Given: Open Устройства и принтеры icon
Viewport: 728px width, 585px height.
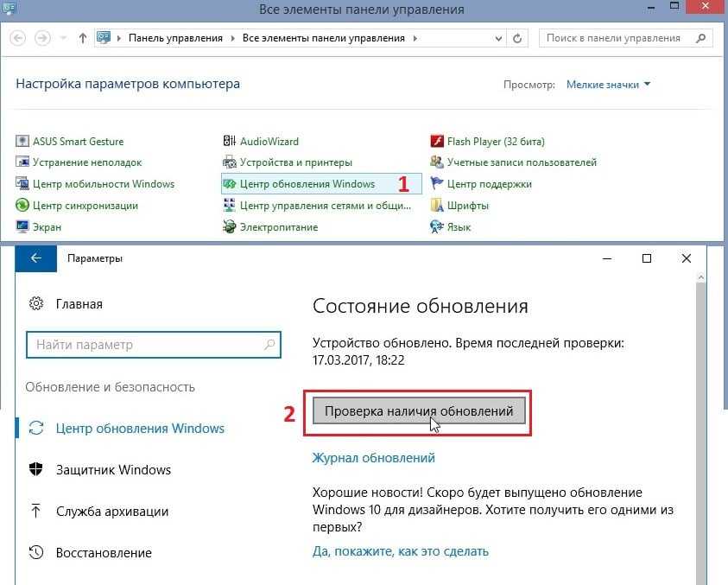Looking at the screenshot, I should [230, 162].
